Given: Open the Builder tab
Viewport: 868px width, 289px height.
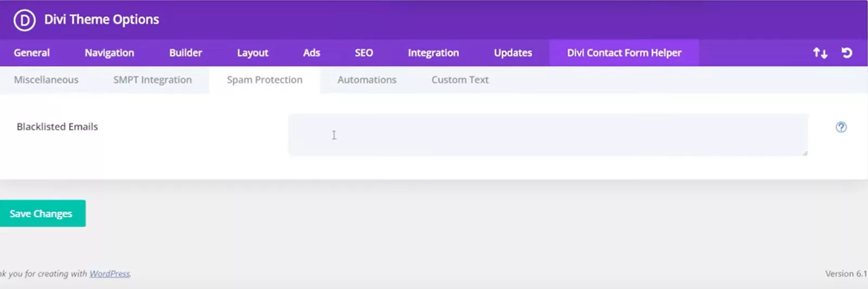Looking at the screenshot, I should [x=186, y=53].
